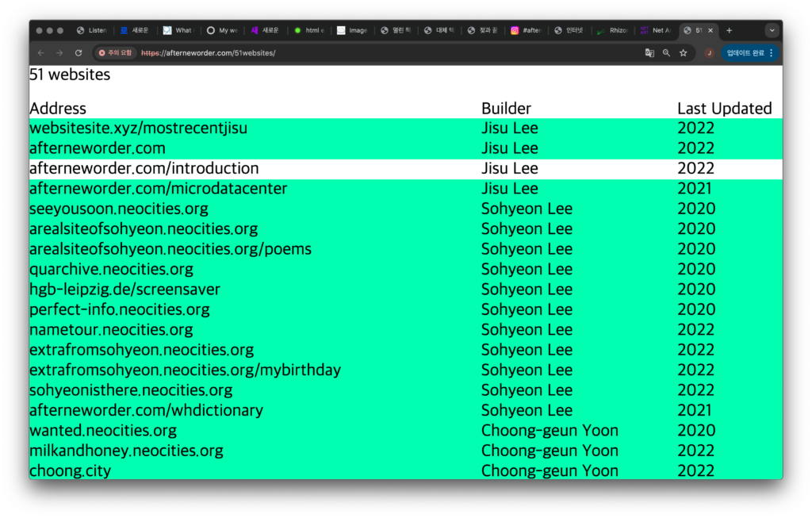Open the translate page icon
The height and width of the screenshot is (518, 812).
click(x=649, y=53)
